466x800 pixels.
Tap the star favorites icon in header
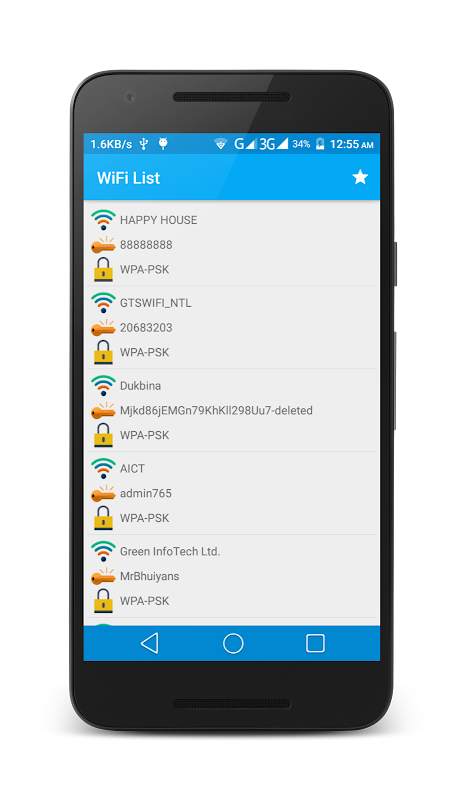click(x=360, y=177)
